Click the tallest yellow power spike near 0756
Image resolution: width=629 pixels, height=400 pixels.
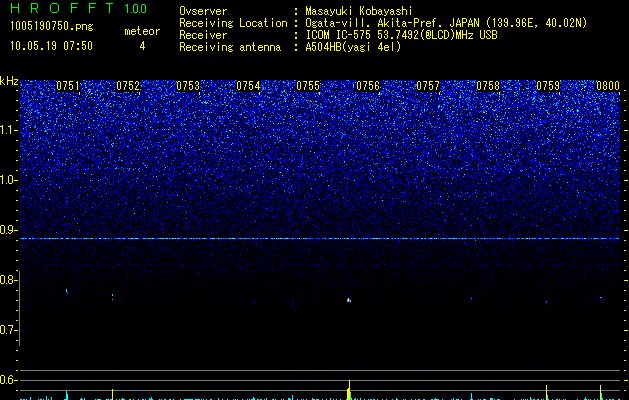(x=349, y=390)
